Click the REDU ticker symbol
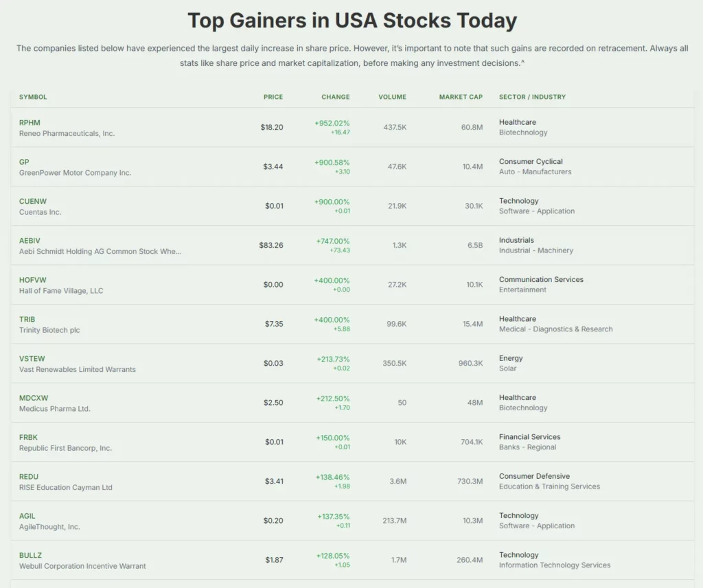703x588 pixels. click(x=29, y=477)
